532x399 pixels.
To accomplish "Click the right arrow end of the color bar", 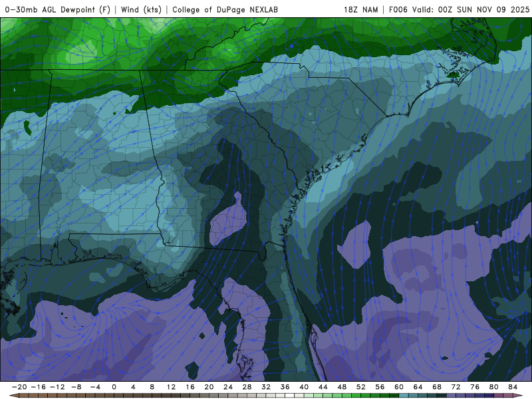I will coord(518,396).
